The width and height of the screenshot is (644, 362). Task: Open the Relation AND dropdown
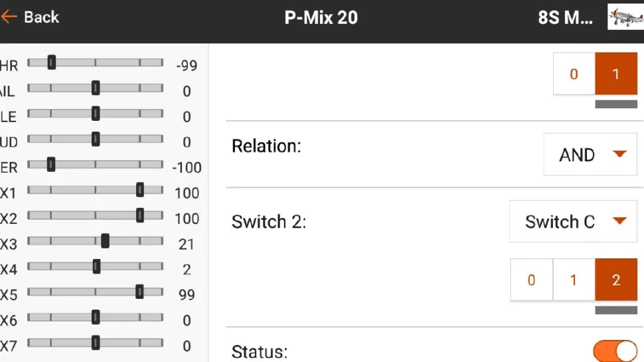(590, 155)
